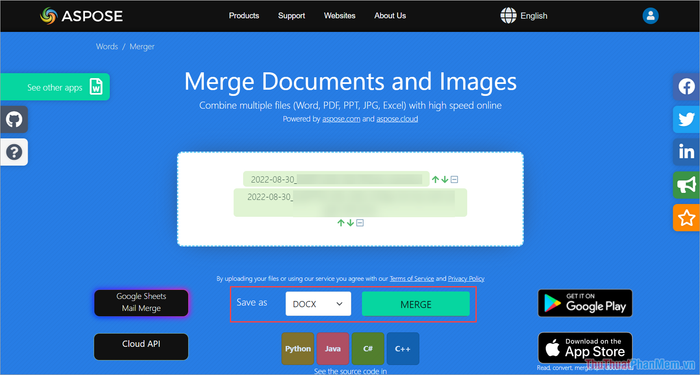Click the Aspose logo
Viewport: 700px width, 375px height.
tap(81, 16)
